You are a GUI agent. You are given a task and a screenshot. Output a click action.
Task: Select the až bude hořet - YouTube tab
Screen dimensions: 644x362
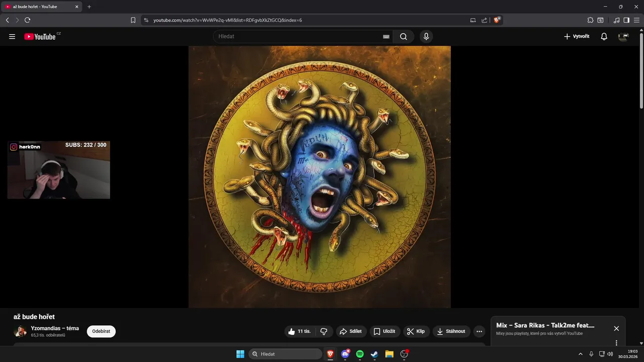42,7
